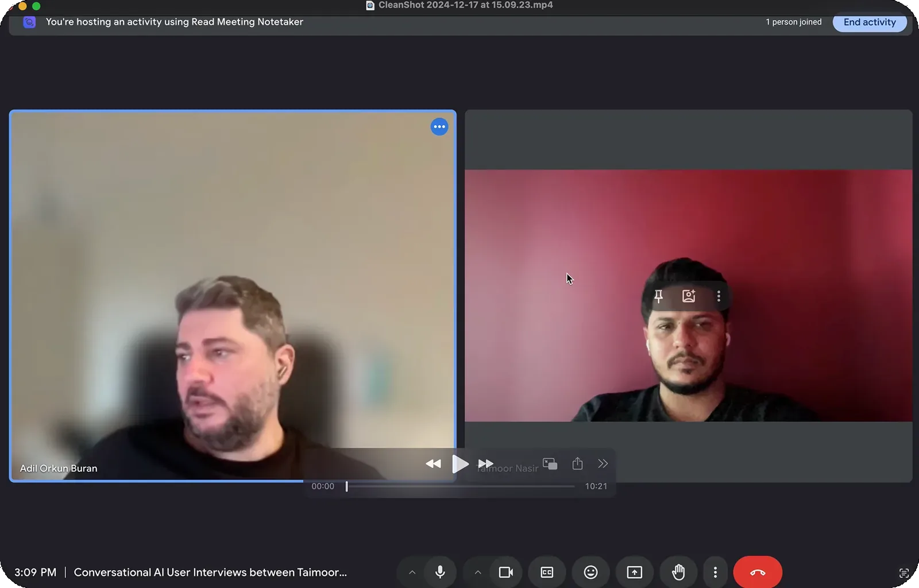Click the playback progress bar scrubber
Screen dimensions: 919x588
click(x=346, y=486)
